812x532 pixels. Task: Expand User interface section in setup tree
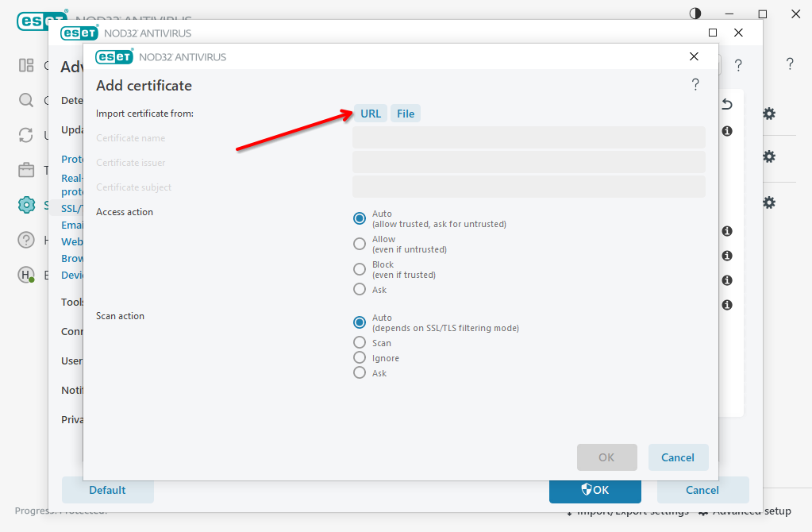point(72,360)
